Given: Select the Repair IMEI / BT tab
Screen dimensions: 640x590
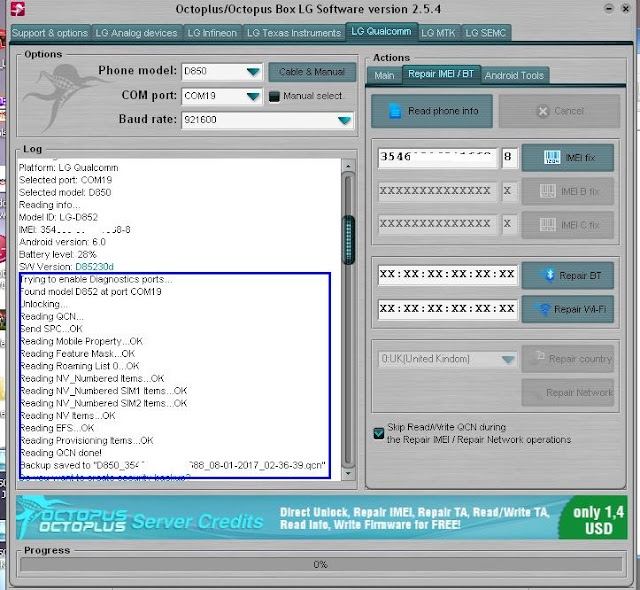Looking at the screenshot, I should tap(441, 74).
